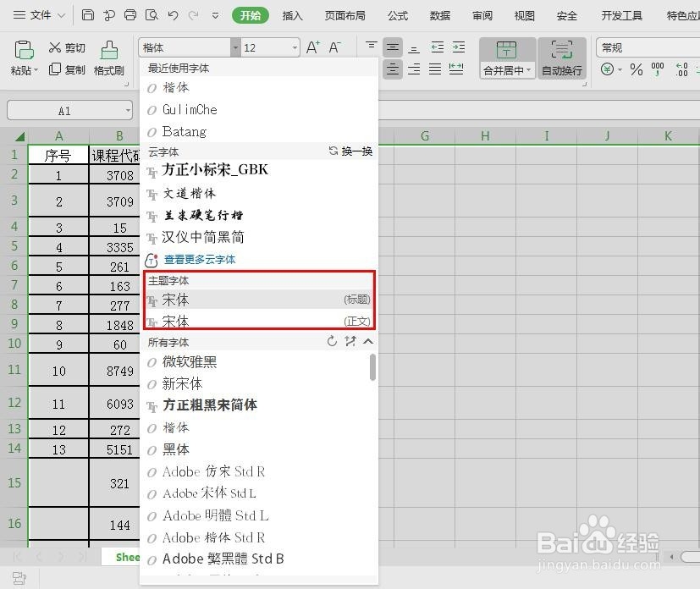Click the distributed alignment icon
Viewport: 700px width, 589px height.
point(456,69)
